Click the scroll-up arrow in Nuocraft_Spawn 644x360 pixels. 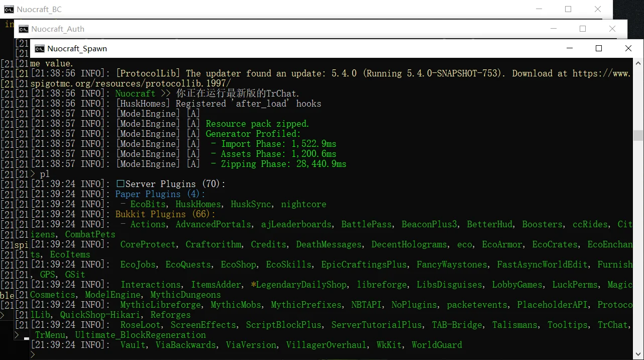pos(638,63)
